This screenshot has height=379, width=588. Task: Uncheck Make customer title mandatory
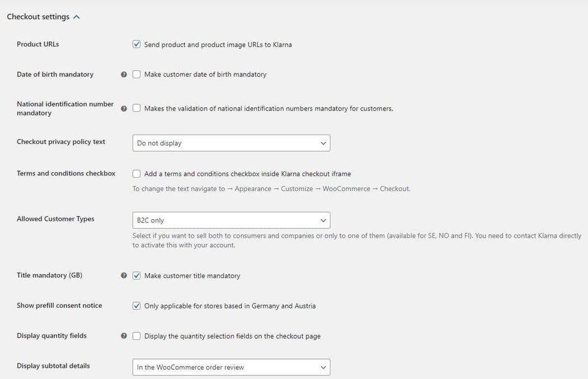click(x=137, y=276)
